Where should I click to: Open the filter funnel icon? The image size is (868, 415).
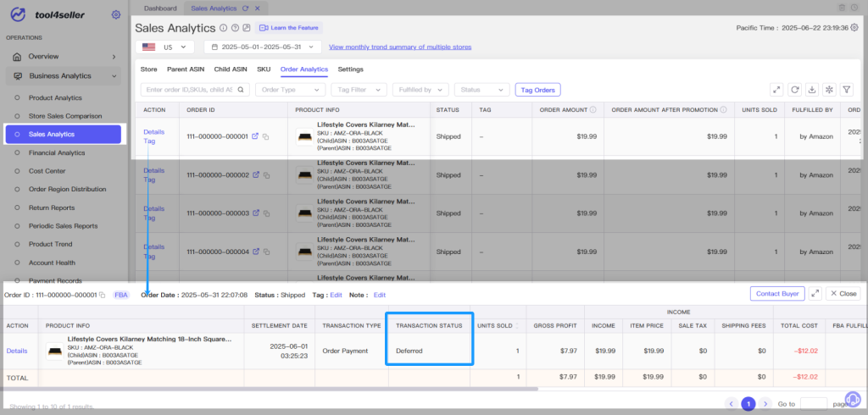847,89
